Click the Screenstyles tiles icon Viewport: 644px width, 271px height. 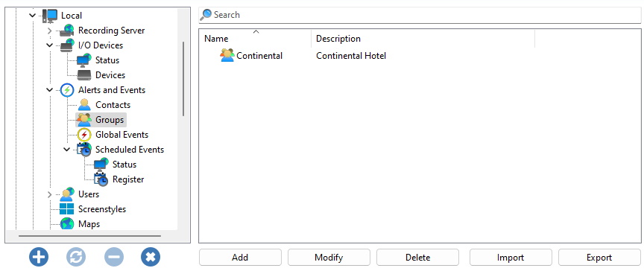[67, 209]
